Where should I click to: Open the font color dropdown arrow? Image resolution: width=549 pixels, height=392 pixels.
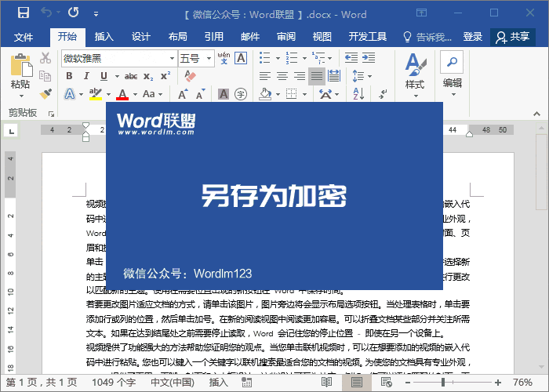pyautogui.click(x=135, y=94)
